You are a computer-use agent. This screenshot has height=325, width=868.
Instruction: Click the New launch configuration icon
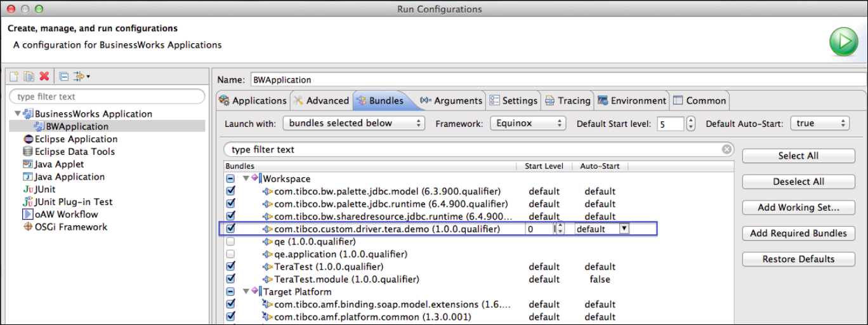[14, 76]
